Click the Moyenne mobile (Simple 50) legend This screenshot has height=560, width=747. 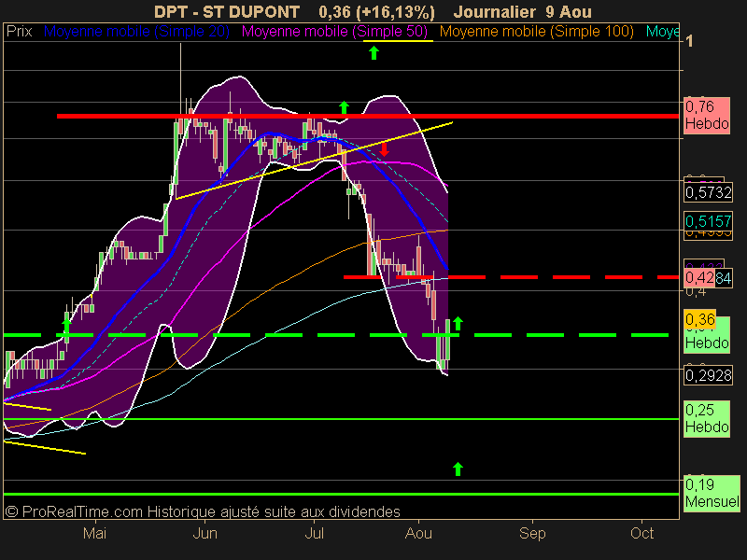click(x=334, y=32)
